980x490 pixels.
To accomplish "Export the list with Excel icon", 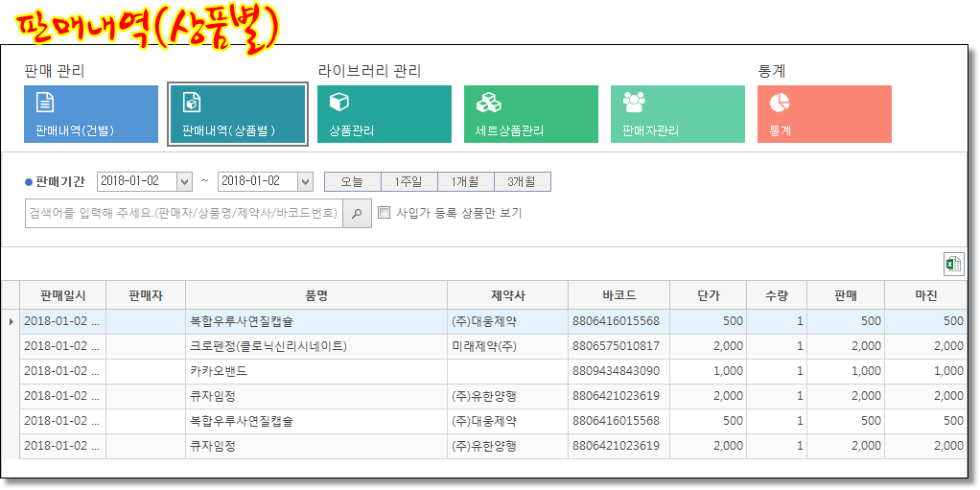I will (x=953, y=265).
